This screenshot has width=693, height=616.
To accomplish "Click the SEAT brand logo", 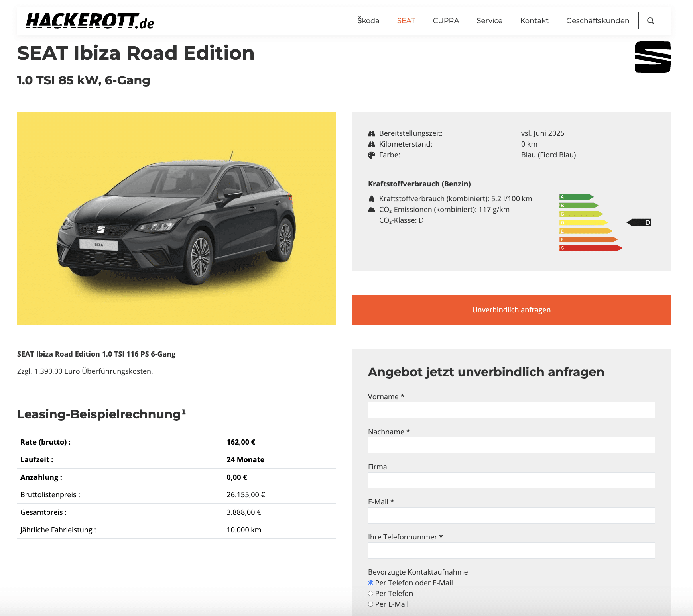I will pyautogui.click(x=653, y=57).
